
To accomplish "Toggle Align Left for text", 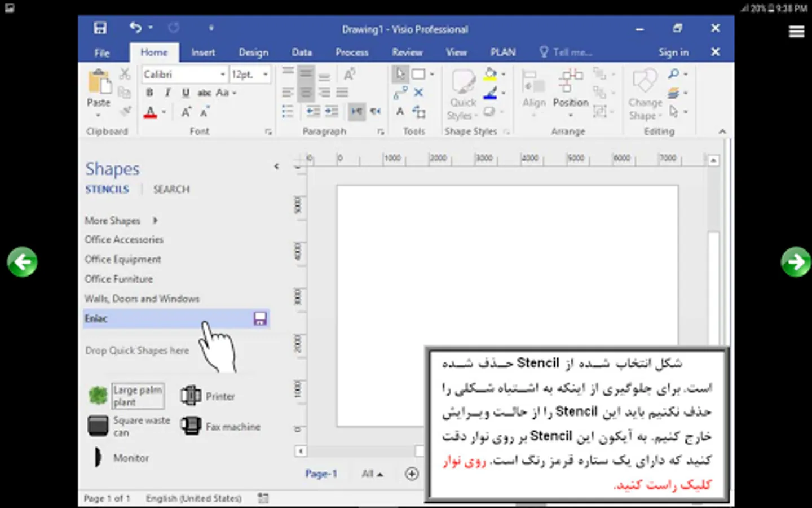I will (288, 93).
